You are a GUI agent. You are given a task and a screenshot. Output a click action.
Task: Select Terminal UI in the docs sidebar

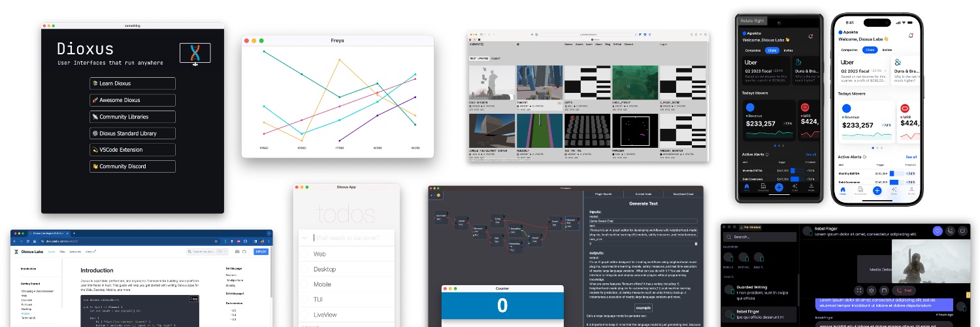pyautogui.click(x=29, y=318)
